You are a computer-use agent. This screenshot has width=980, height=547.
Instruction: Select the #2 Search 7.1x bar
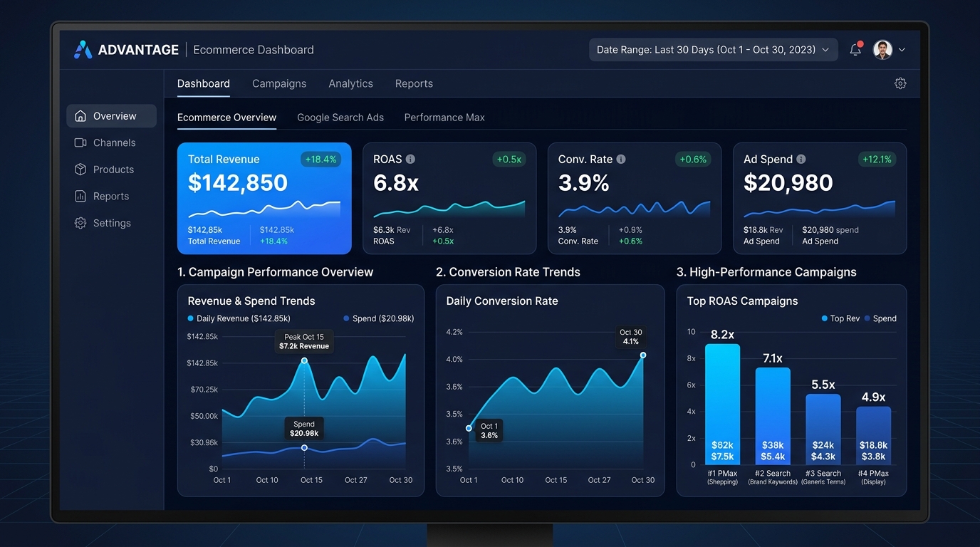773,416
